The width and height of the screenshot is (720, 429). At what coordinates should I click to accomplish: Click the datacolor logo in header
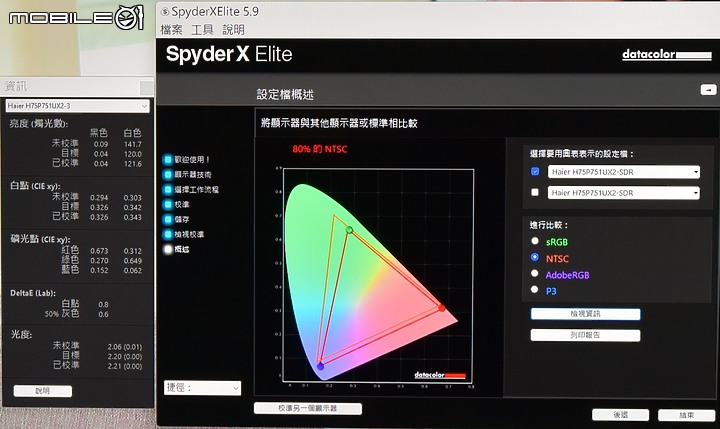pyautogui.click(x=666, y=55)
